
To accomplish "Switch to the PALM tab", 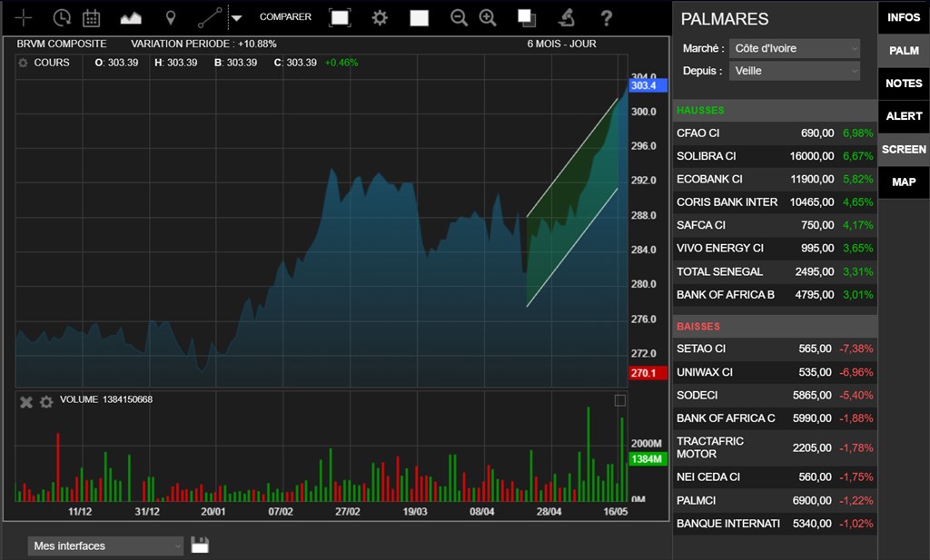I will 904,51.
